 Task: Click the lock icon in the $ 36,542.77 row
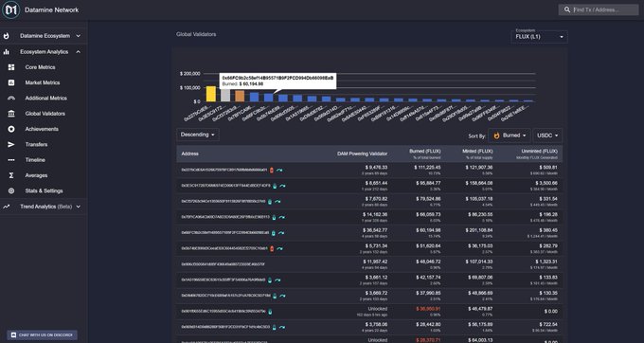pyautogui.click(x=273, y=233)
